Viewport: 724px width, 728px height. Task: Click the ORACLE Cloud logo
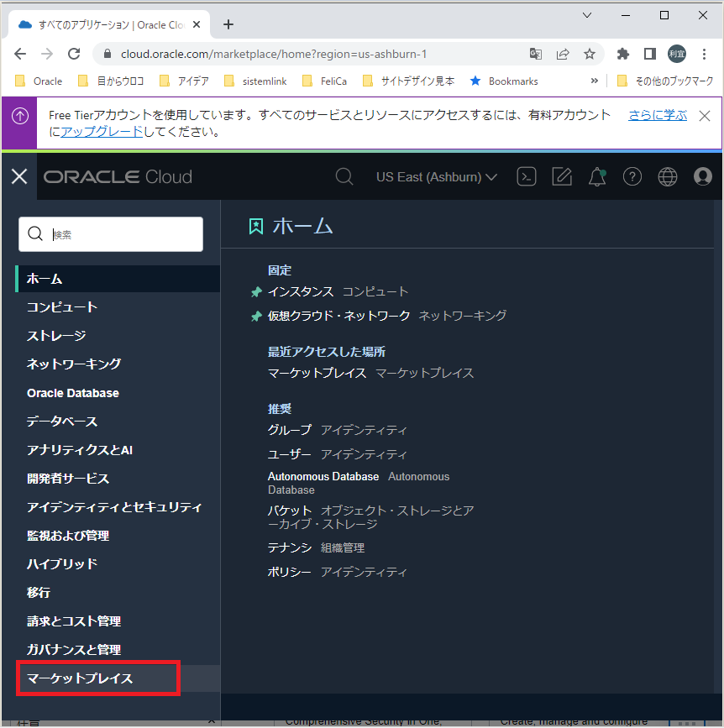point(118,177)
